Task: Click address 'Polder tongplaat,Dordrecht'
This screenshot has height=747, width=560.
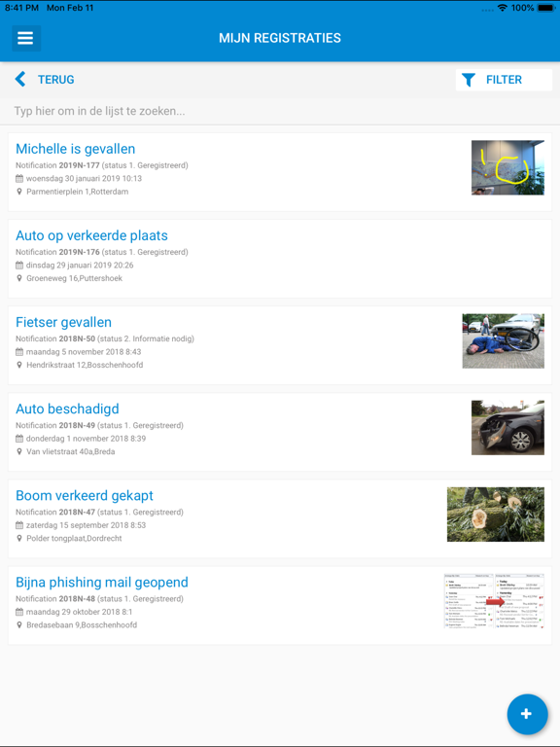Action: tap(74, 538)
